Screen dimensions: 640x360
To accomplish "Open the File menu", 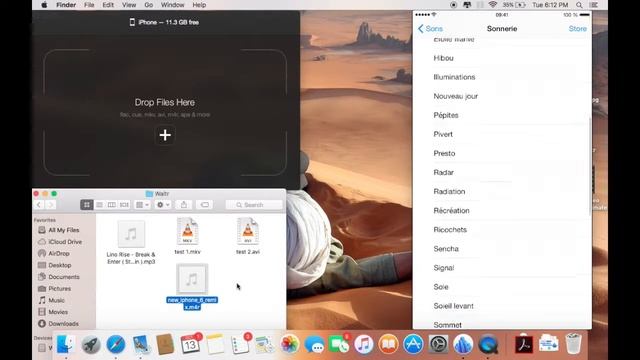I will click(89, 5).
